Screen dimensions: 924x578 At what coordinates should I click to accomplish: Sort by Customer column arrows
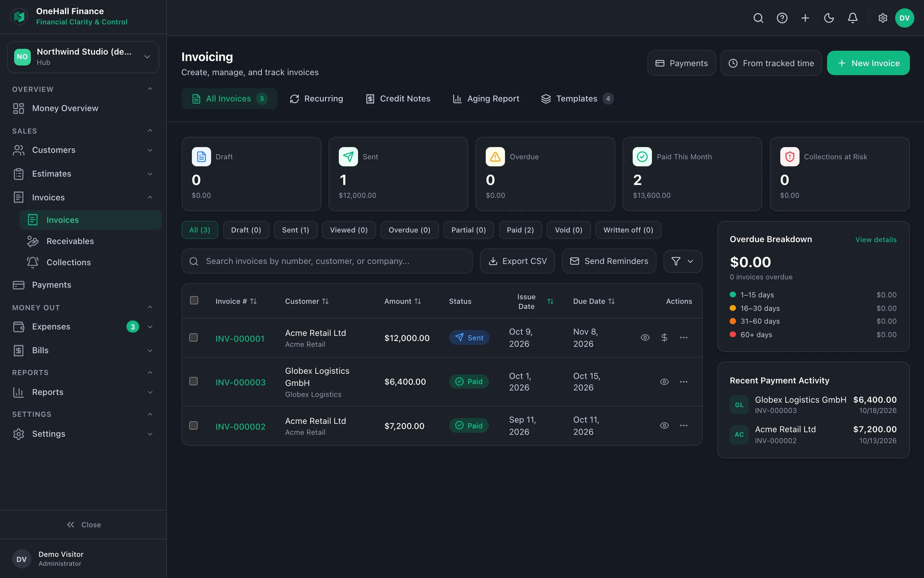coord(325,301)
